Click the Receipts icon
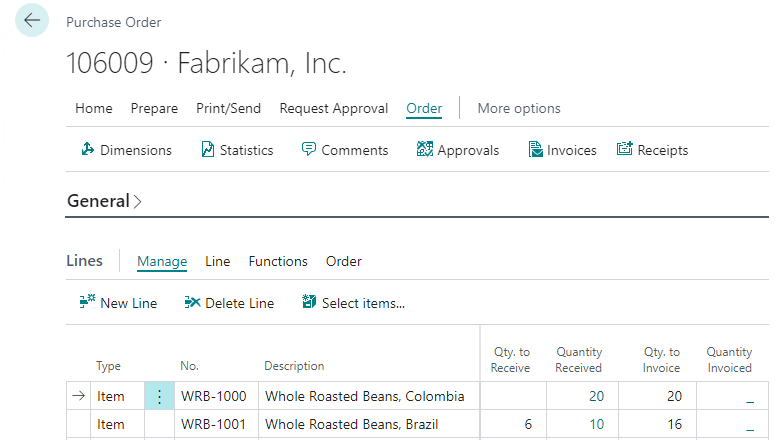The width and height of the screenshot is (780, 440). 625,149
